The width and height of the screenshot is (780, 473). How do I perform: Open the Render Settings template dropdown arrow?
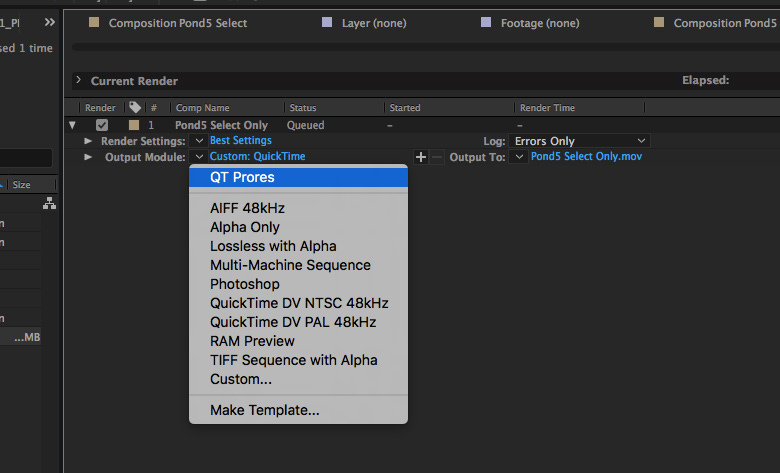tap(199, 141)
